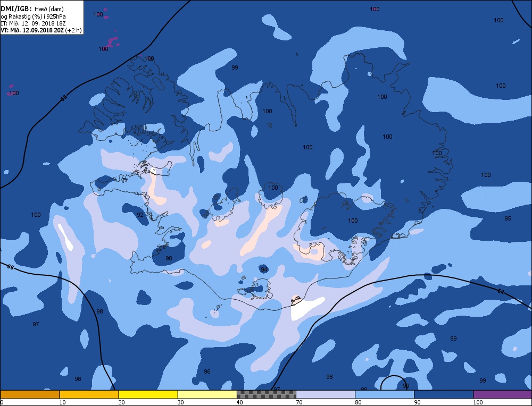Select the 'og Rakastig (%) í 925hPa' line
Image resolution: width=532 pixels, height=406 pixels.
(33, 16)
